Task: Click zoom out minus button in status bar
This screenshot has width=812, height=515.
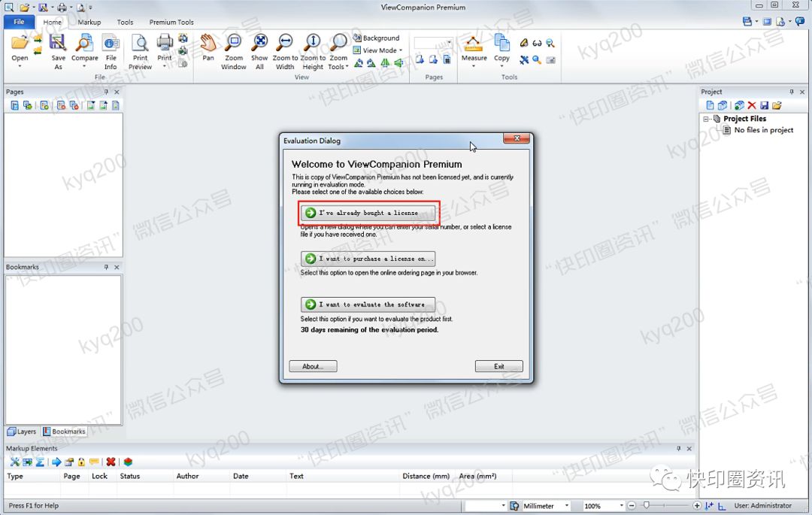Action: click(x=632, y=506)
